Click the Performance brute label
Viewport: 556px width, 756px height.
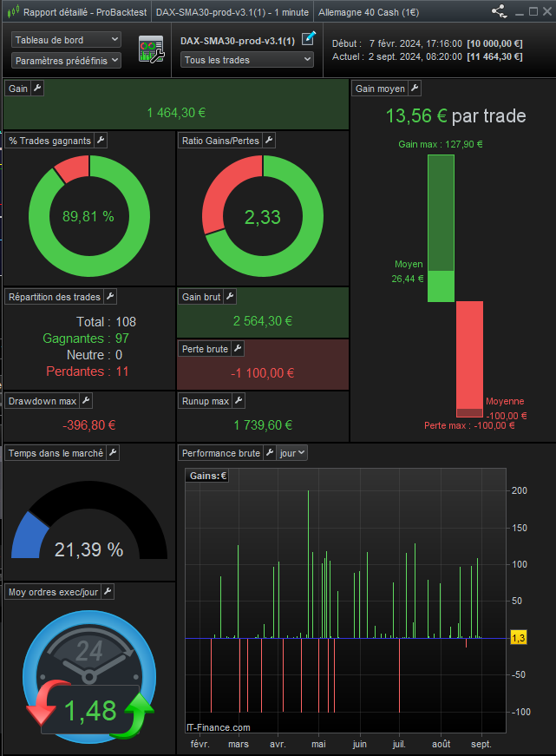tap(221, 453)
